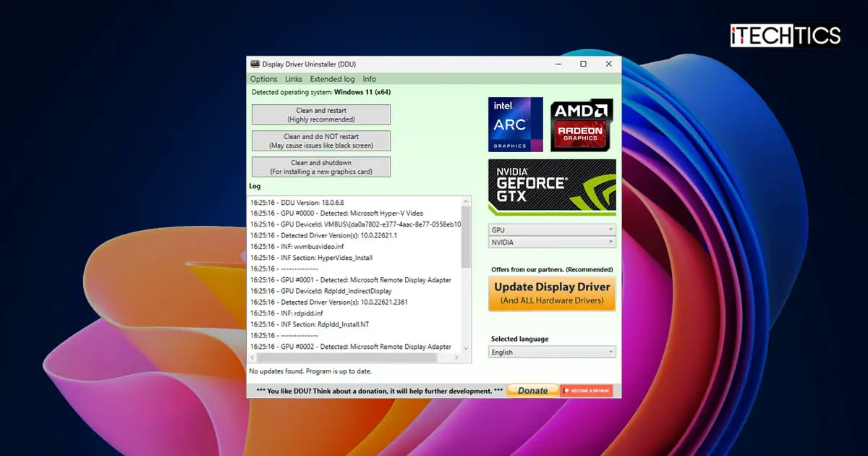Click the Patreon flag icon on Become a Patron
This screenshot has width=868, height=456.
coord(566,390)
